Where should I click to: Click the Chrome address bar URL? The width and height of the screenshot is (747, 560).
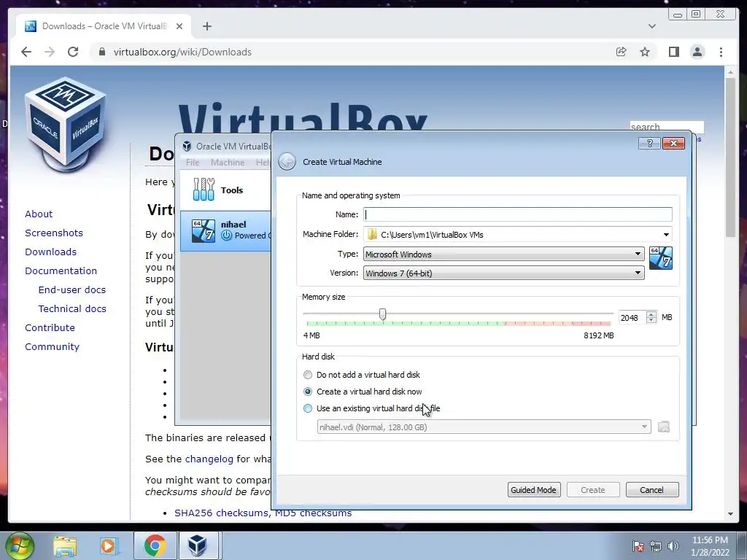coord(182,52)
